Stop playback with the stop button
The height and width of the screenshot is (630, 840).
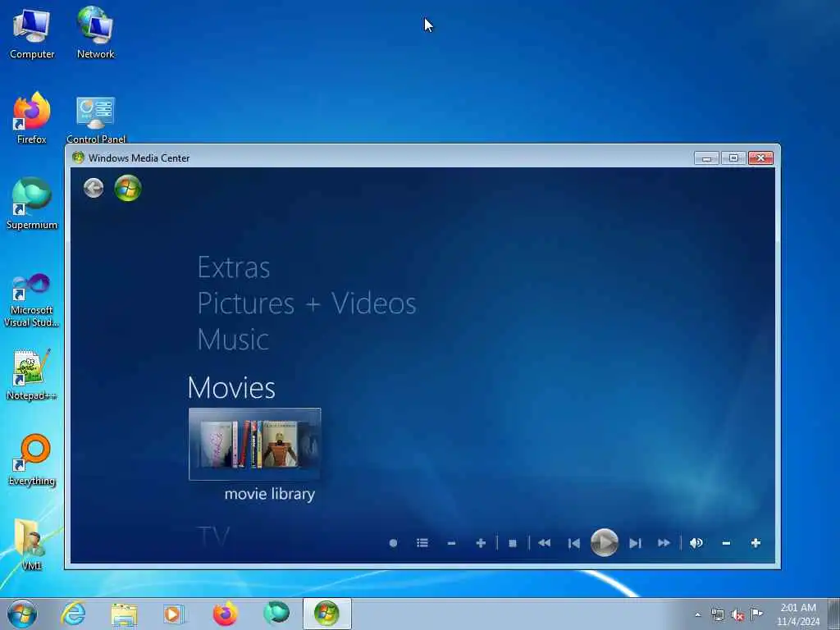[513, 543]
